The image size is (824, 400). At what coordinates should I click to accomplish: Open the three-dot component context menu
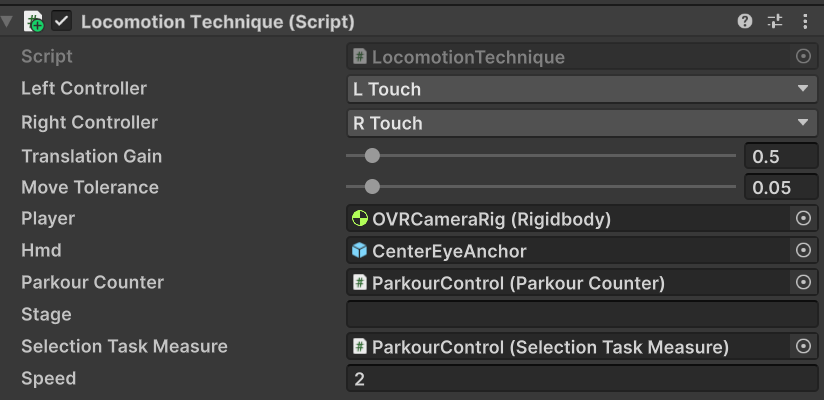click(805, 21)
